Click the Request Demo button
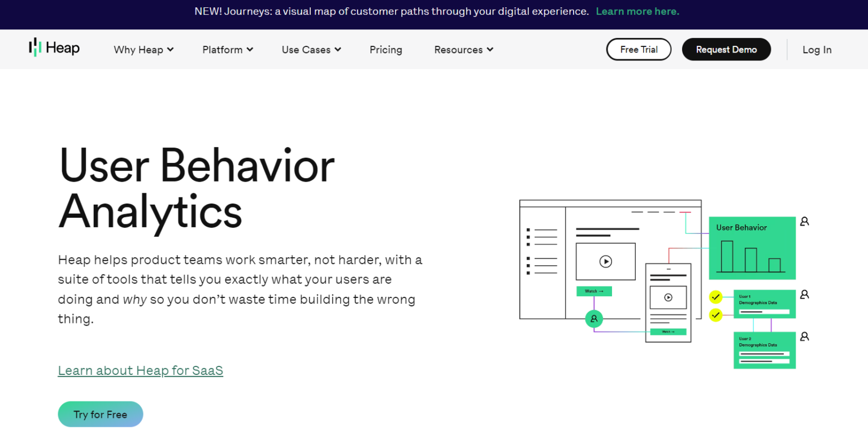This screenshot has width=868, height=445. point(726,49)
